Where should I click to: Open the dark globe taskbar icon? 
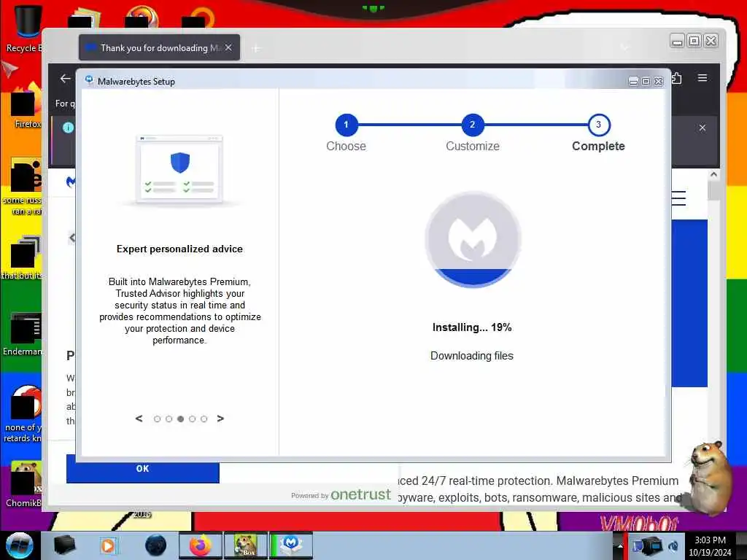pyautogui.click(x=156, y=545)
